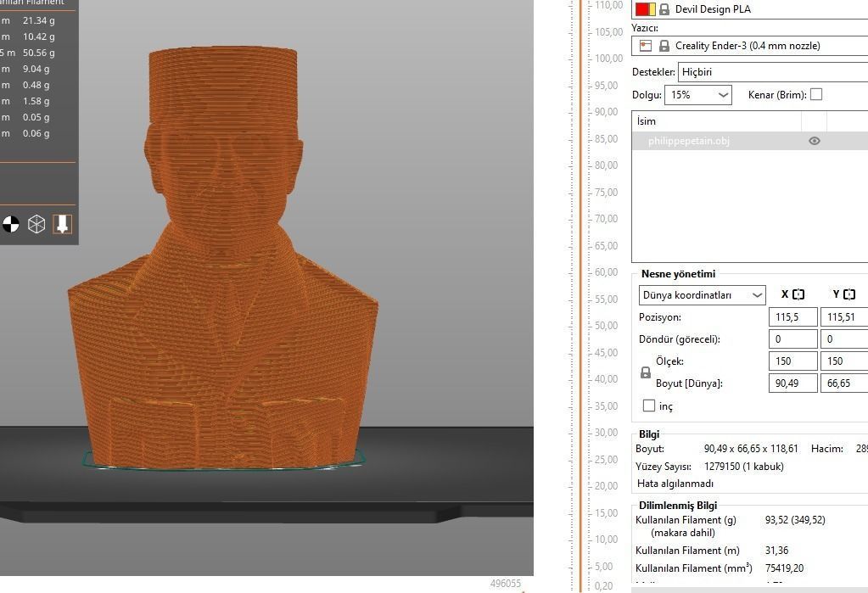
Task: Click the Pozisyon Y field 115,51
Action: (844, 317)
